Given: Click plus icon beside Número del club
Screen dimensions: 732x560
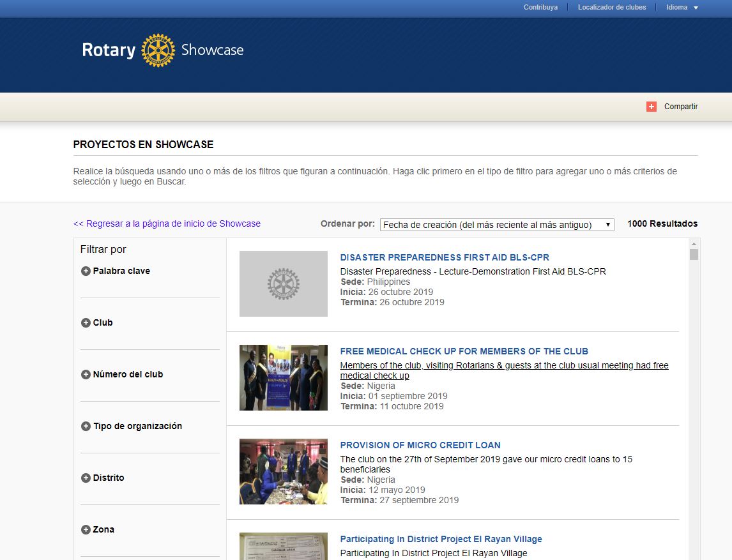Looking at the screenshot, I should tap(86, 375).
